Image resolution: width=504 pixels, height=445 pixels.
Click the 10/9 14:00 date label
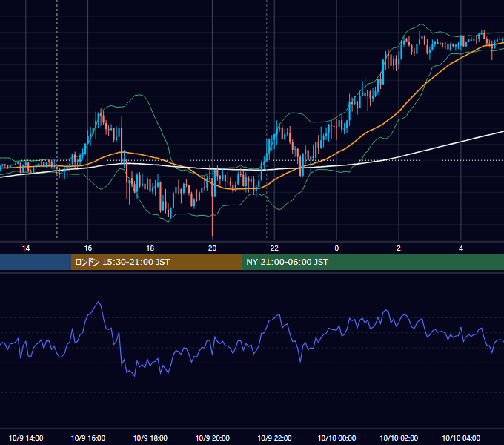26,438
